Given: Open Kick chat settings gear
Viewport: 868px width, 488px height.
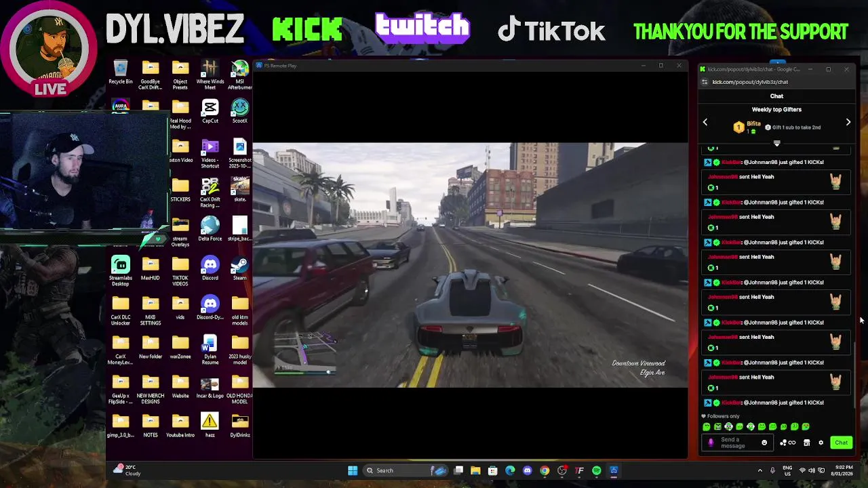Looking at the screenshot, I should pos(821,443).
